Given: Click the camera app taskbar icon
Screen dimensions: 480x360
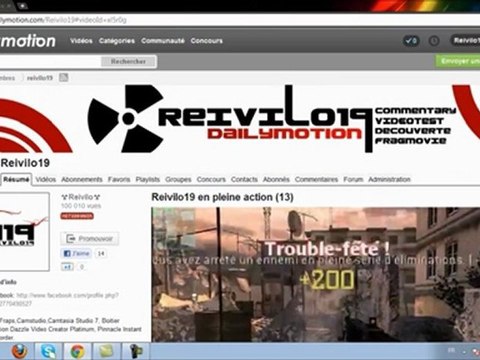Looking at the screenshot, I should (136, 351).
